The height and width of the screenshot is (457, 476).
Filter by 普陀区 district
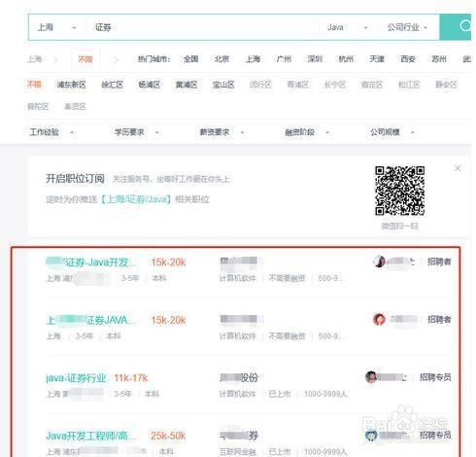pyautogui.click(x=38, y=106)
